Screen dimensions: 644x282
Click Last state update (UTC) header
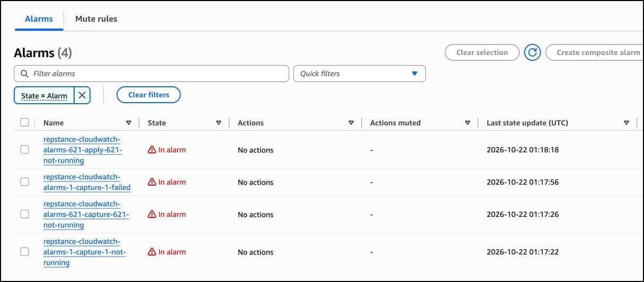527,123
